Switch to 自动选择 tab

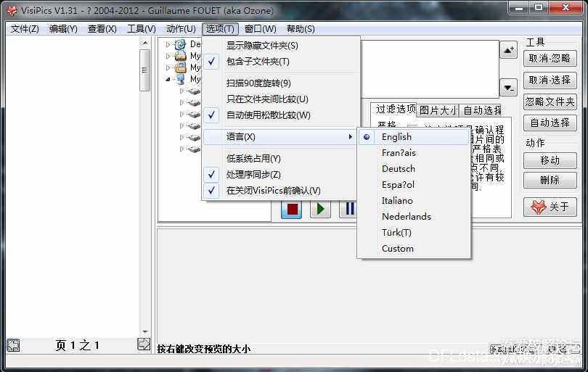(481, 110)
